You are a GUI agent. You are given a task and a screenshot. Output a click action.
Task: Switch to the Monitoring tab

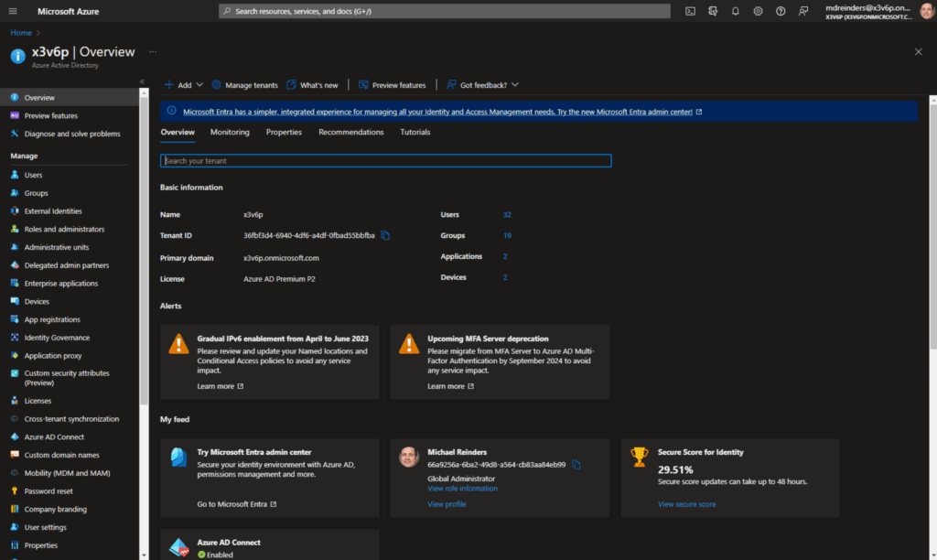(230, 132)
